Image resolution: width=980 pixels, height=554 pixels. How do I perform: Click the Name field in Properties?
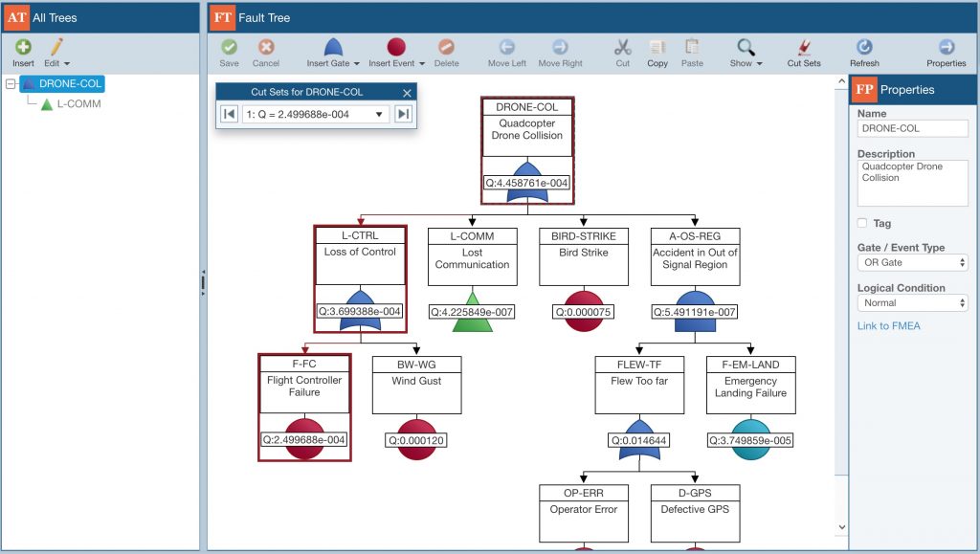tap(912, 128)
